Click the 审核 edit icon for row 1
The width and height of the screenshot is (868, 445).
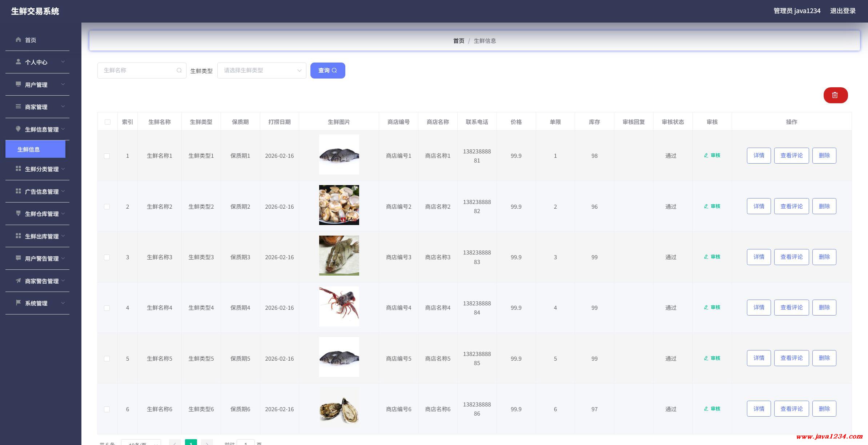pos(706,156)
